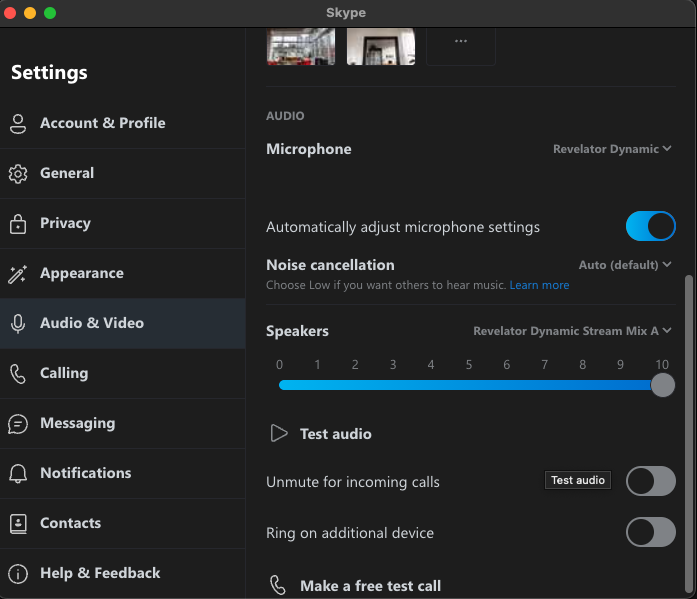Click the AUDIO section heading

285,116
